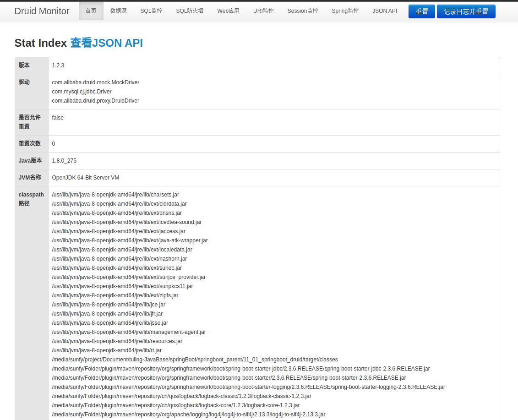Open the Spring监控 tab
Viewport: 518px width, 420px height.
tap(345, 11)
